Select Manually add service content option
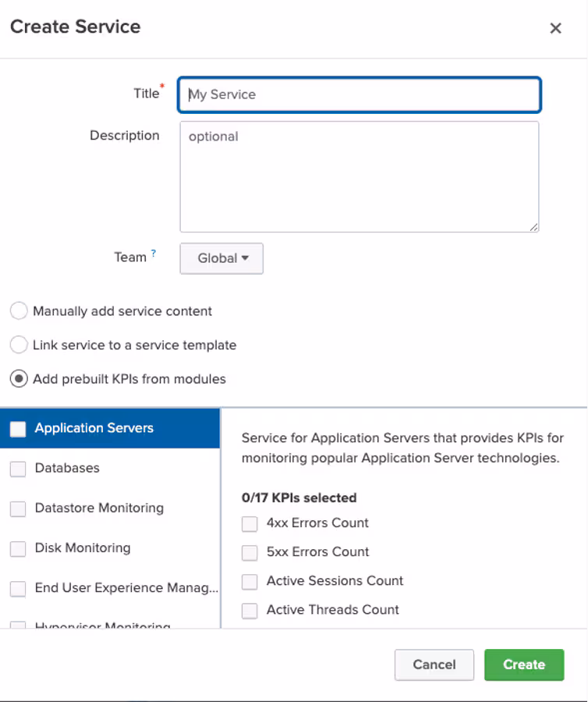This screenshot has height=702, width=588. point(19,311)
